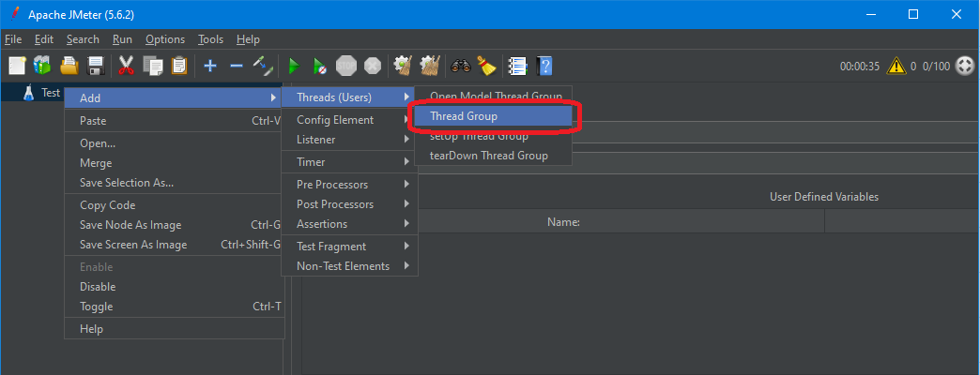The height and width of the screenshot is (375, 980).
Task: Click the Shutdown threads icon
Action: tap(373, 65)
